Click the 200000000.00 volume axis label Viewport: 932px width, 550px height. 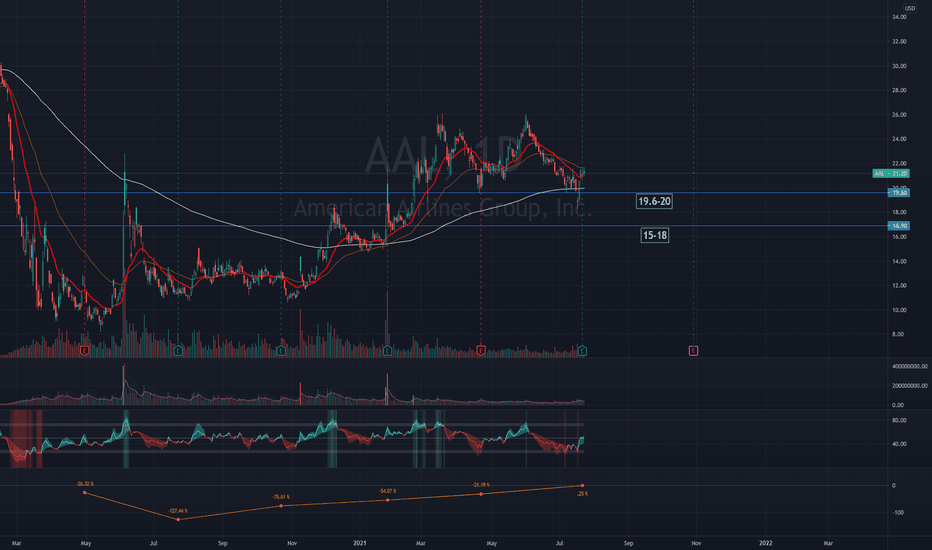(x=909, y=386)
